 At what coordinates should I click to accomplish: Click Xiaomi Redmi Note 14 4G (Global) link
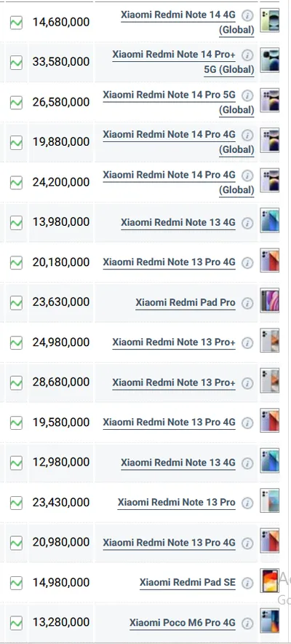point(187,23)
